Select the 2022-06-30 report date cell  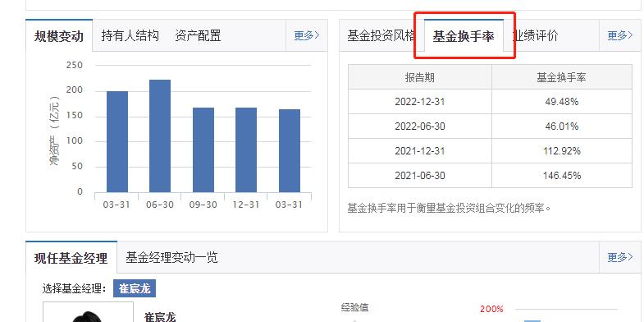pos(420,126)
